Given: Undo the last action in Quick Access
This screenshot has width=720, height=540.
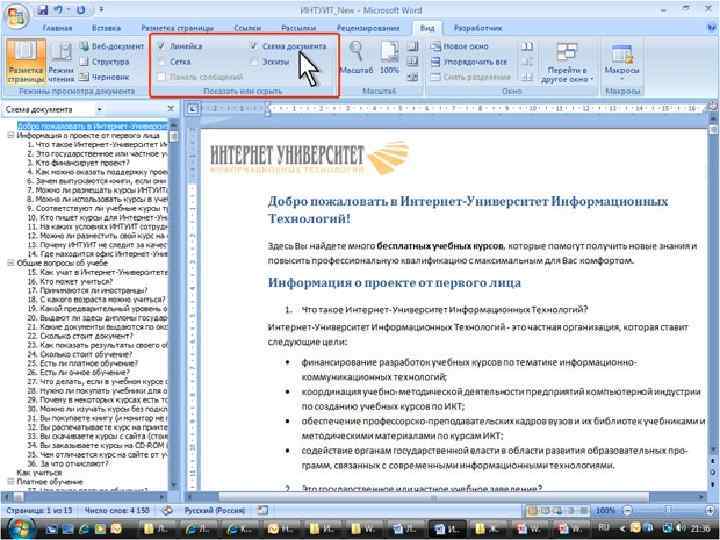Looking at the screenshot, I should tap(58, 10).
